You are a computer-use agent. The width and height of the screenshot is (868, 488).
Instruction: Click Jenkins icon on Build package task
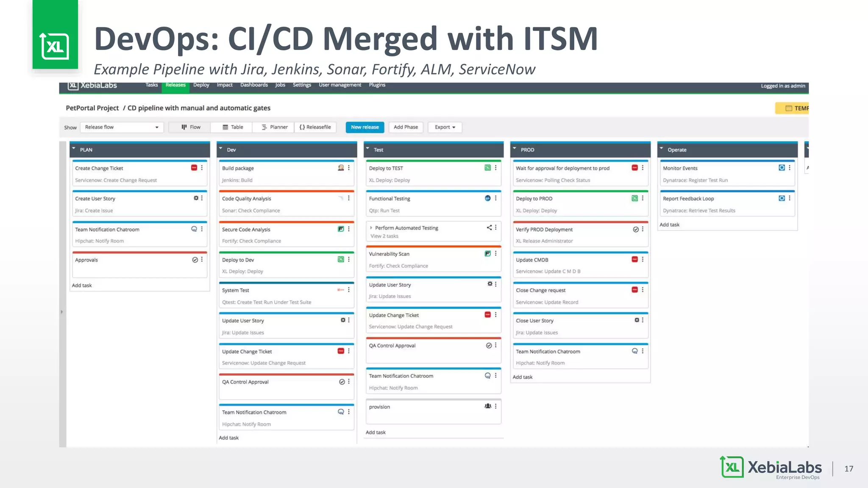pos(341,168)
